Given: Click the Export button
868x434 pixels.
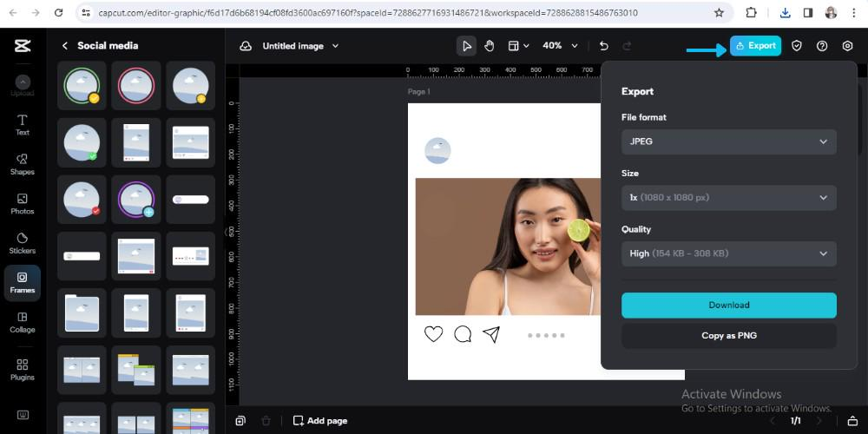Looking at the screenshot, I should pos(756,46).
